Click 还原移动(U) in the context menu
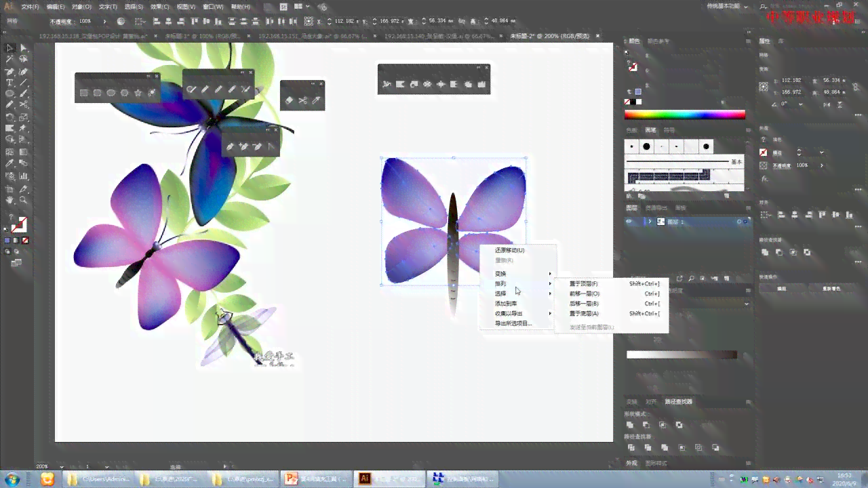Screen dimensions: 868x488 point(509,250)
